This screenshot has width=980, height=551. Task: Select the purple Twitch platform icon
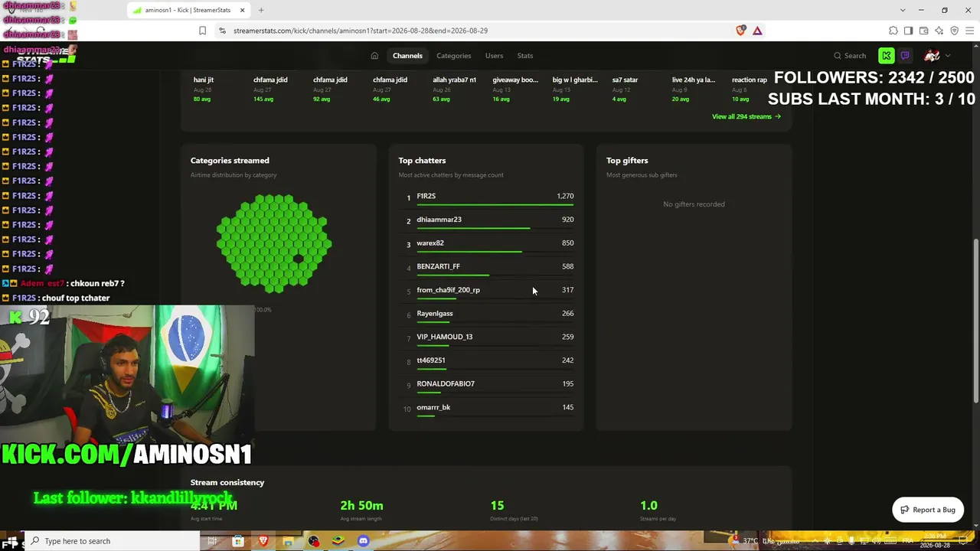click(x=905, y=56)
